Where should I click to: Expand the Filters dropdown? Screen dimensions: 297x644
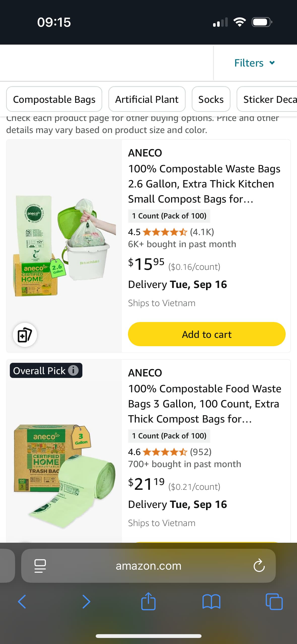tap(254, 63)
